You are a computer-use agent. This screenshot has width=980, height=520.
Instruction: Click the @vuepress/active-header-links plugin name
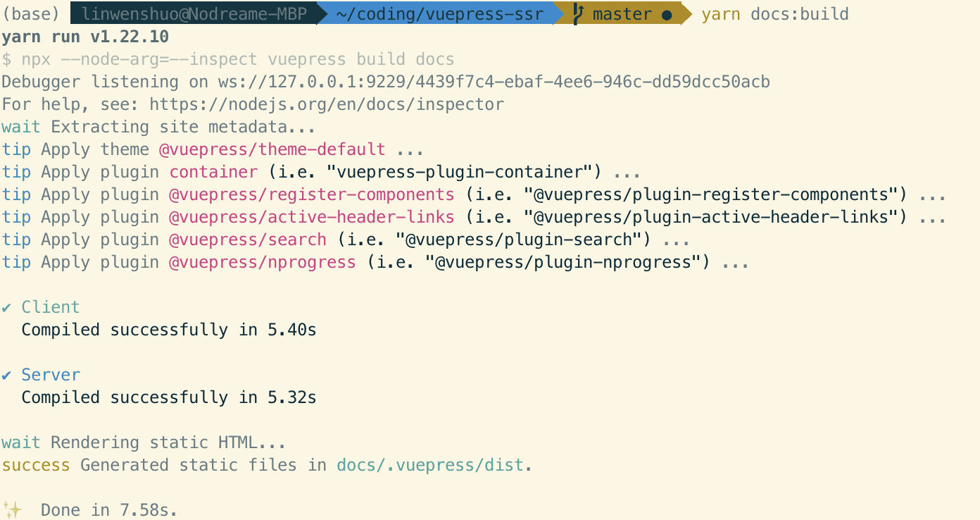tap(312, 217)
